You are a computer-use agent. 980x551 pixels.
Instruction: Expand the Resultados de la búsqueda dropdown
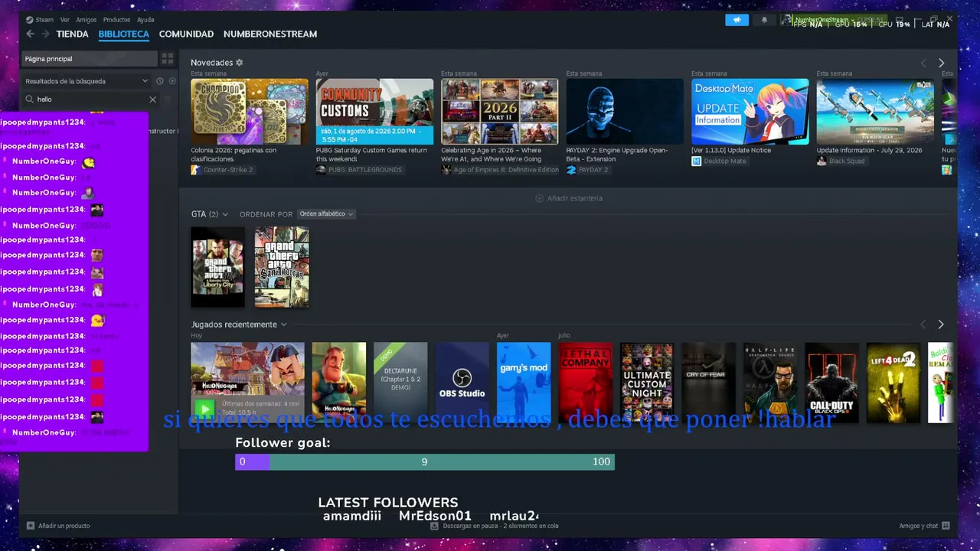[x=87, y=81]
